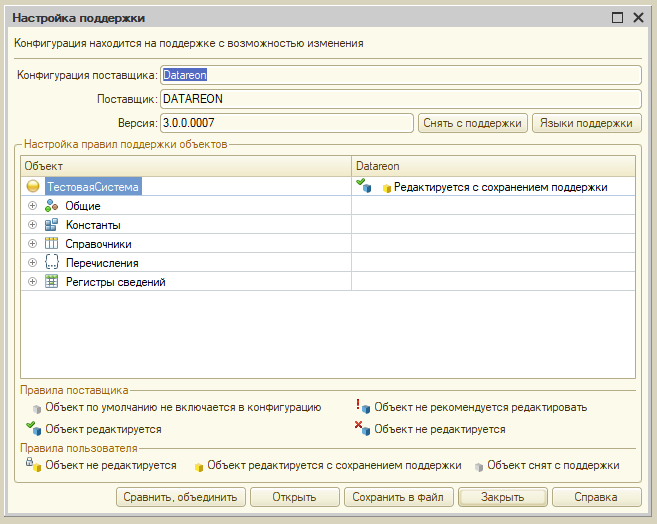Open the Языки поддержки dialog

click(585, 123)
